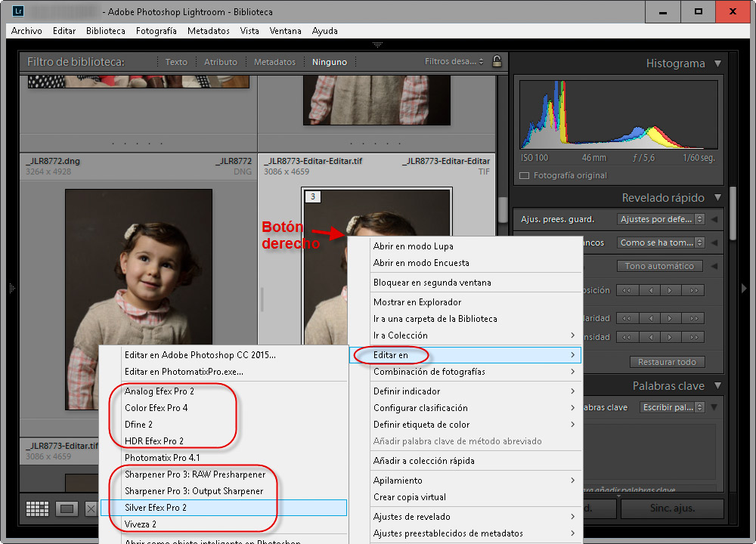Image resolution: width=756 pixels, height=544 pixels.
Task: Click the grid vertical scrollbar handle
Action: click(x=502, y=209)
